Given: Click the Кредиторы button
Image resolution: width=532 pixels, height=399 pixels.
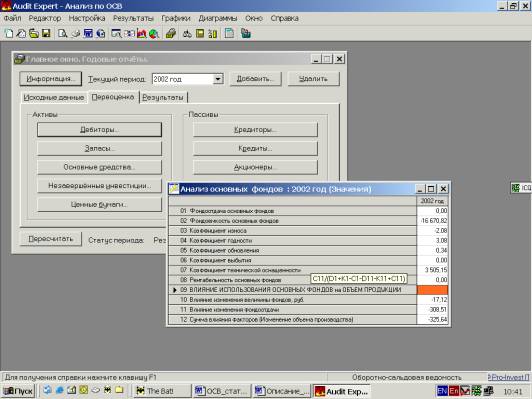Looking at the screenshot, I should click(255, 130).
